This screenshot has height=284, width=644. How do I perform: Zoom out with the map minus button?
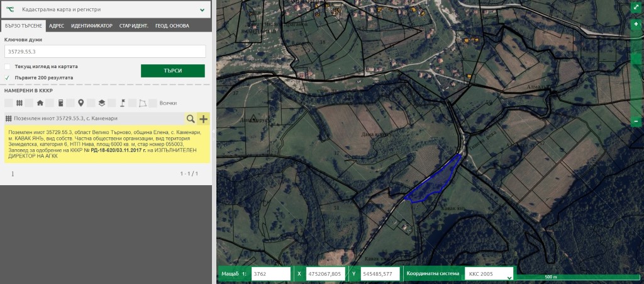coord(636,121)
